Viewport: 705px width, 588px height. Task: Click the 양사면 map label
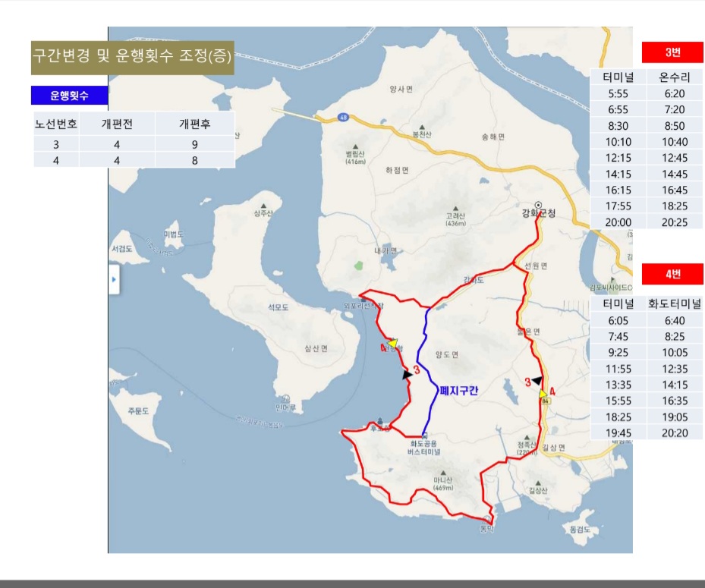tap(401, 89)
